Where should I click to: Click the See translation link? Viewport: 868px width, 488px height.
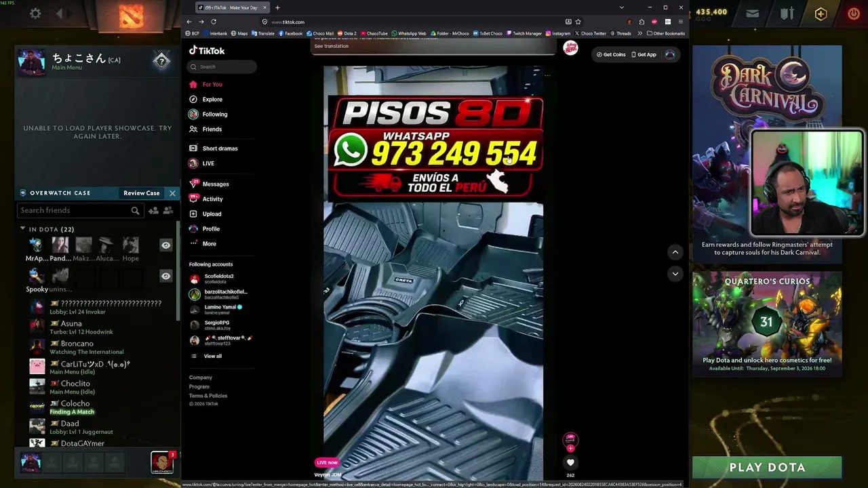pyautogui.click(x=331, y=46)
